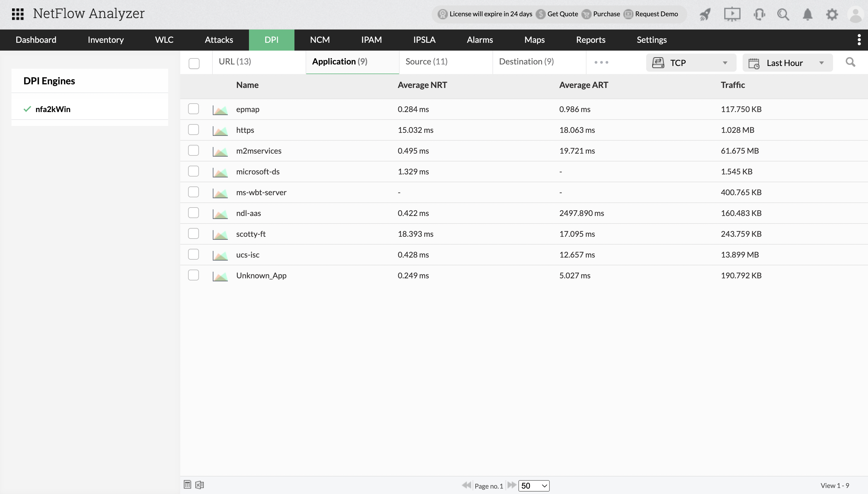Open the Reports menu
Image resolution: width=868 pixels, height=494 pixels.
[x=590, y=40]
